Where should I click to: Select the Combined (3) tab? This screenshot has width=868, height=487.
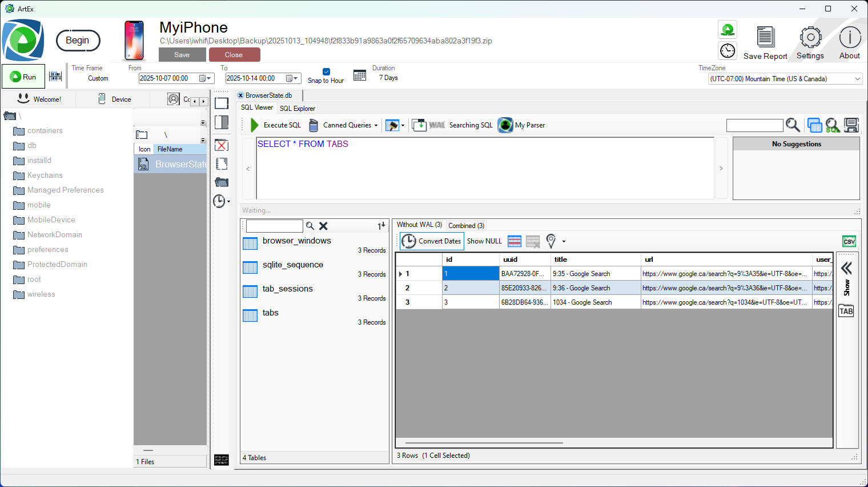click(466, 226)
